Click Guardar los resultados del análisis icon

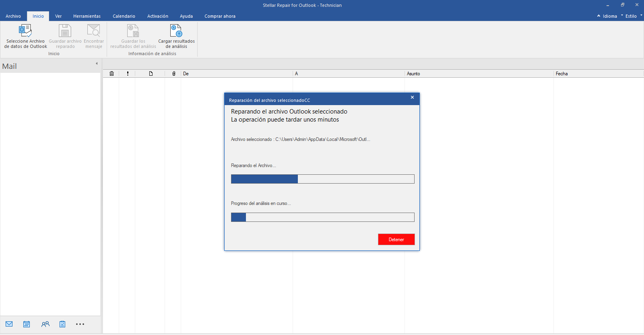tap(133, 31)
